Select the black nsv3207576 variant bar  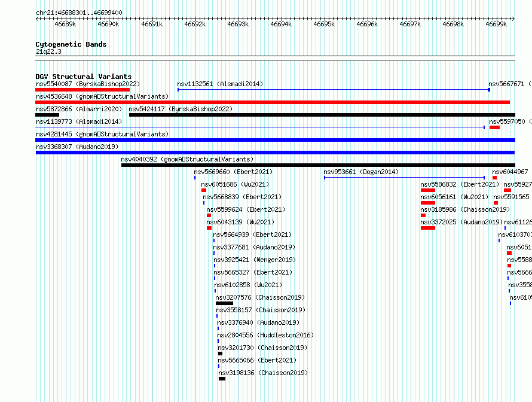point(224,303)
